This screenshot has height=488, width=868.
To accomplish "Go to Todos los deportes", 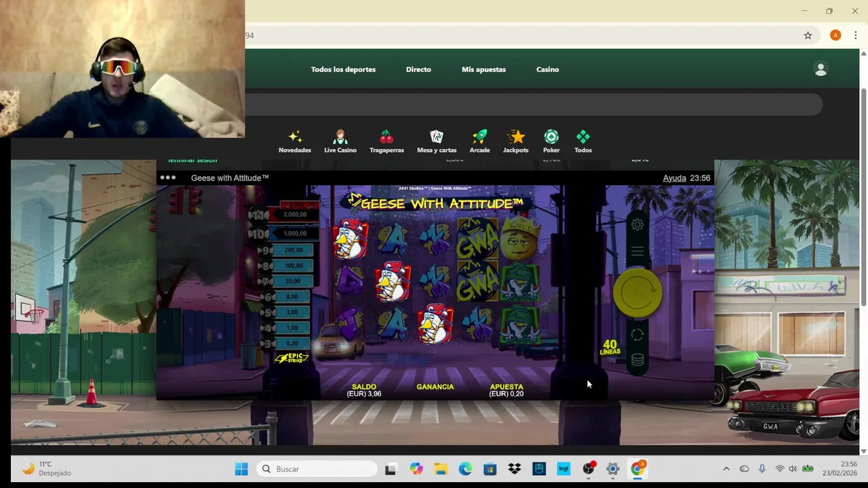I will [343, 69].
